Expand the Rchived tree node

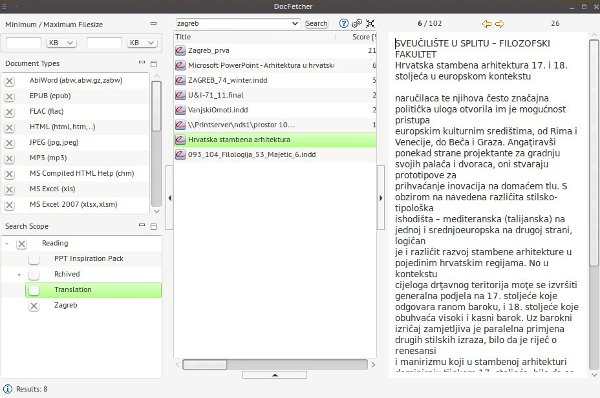pos(19,275)
